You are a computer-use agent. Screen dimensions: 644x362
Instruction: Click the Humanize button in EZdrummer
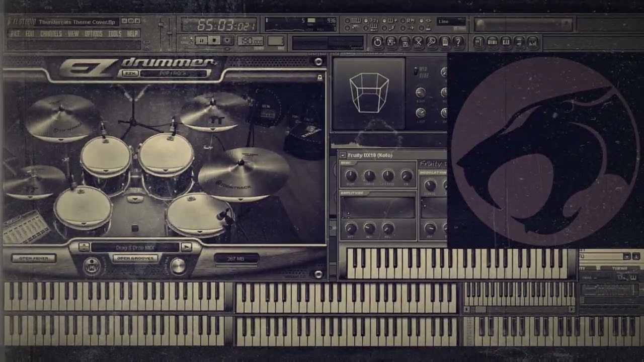coord(92,265)
